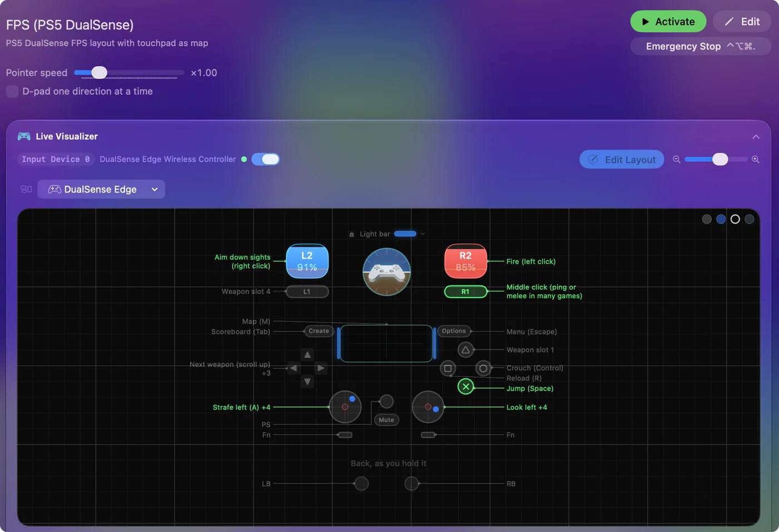Toggle the DualSense Edge controller switch
779x532 pixels.
click(265, 159)
